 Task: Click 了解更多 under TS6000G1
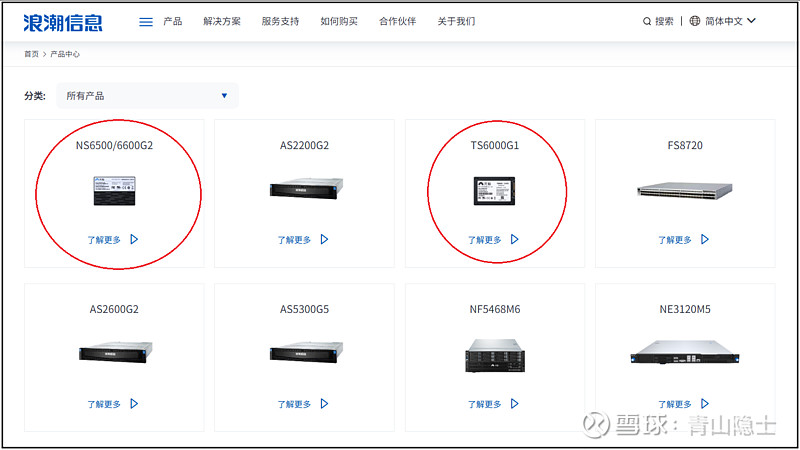[485, 240]
